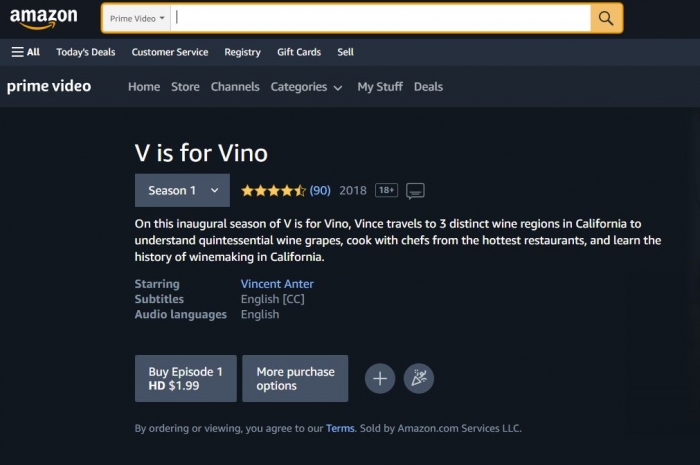Click the star rating icons

point(273,191)
